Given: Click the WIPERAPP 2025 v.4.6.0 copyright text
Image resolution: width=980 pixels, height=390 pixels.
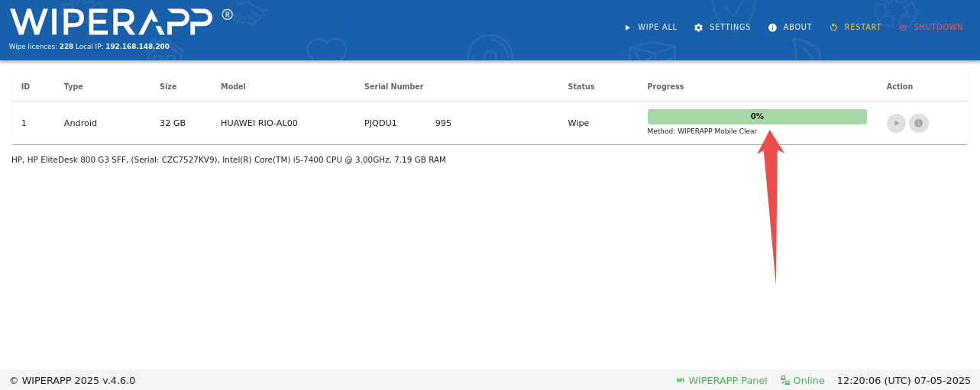Looking at the screenshot, I should (73, 380).
